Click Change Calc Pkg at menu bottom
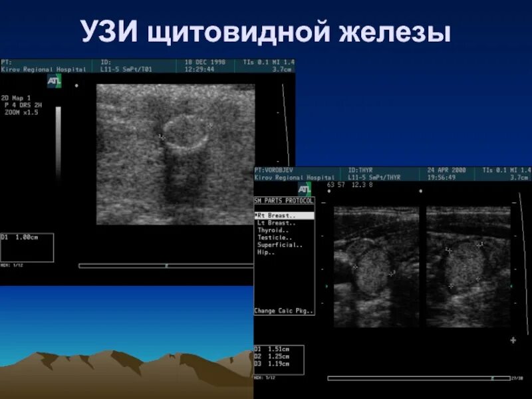Viewport: 532px width, 399px height. (x=284, y=311)
